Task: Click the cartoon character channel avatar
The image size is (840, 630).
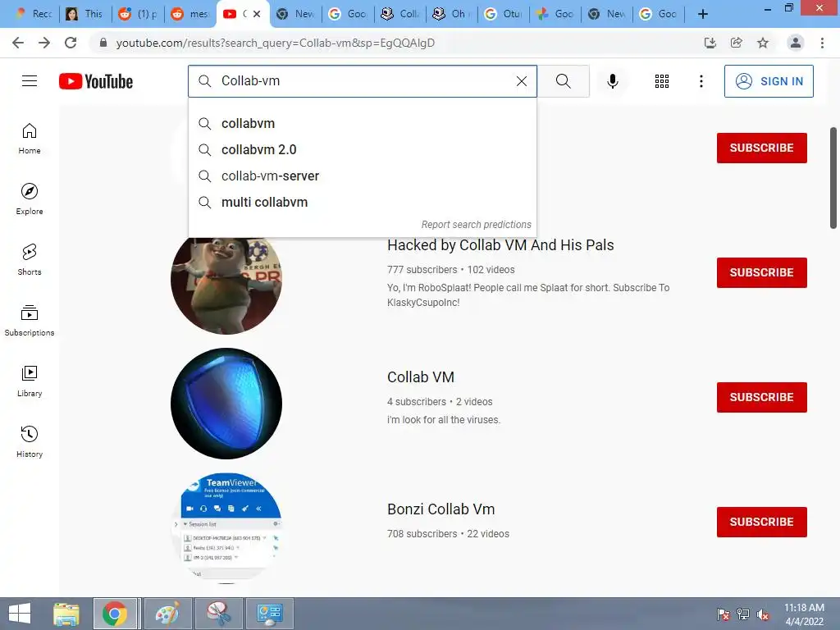Action: pyautogui.click(x=226, y=285)
